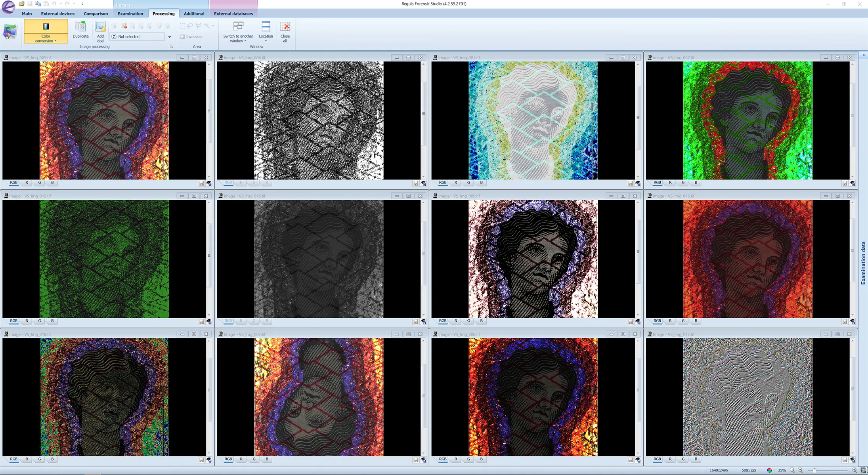Close all image windows
868x475 pixels.
(285, 32)
